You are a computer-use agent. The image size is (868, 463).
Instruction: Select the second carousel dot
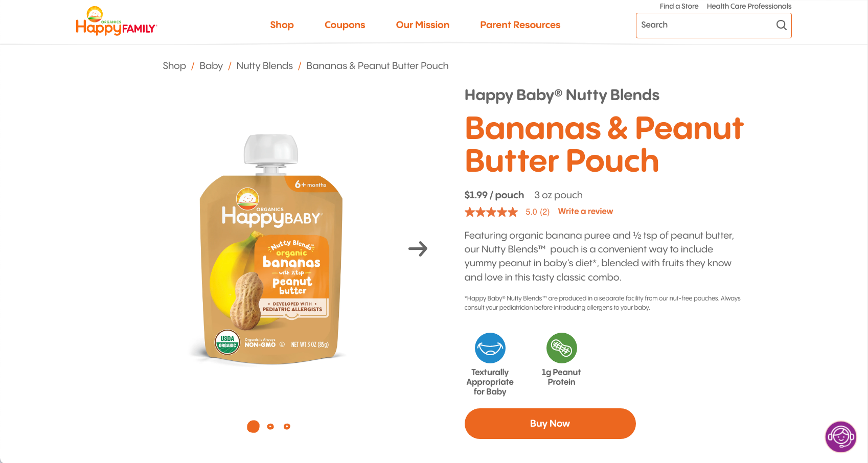(270, 426)
